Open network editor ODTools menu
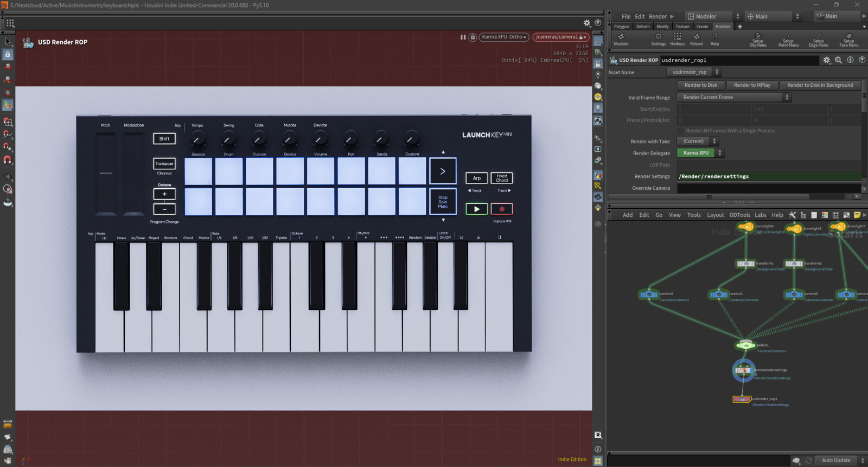The image size is (868, 467). click(x=740, y=215)
